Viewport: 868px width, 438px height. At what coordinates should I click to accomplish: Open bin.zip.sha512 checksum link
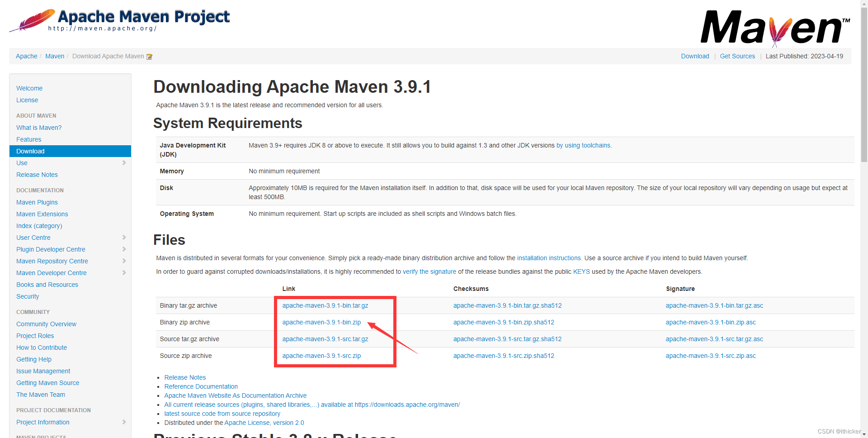pos(504,322)
